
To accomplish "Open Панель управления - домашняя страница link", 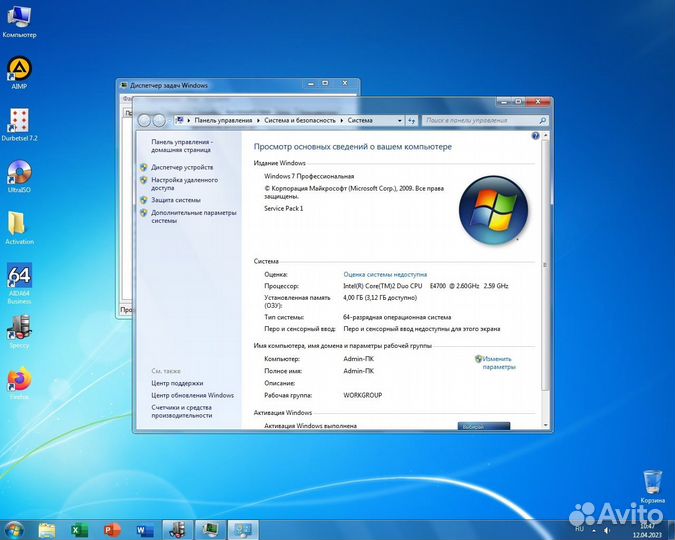I will 182,146.
